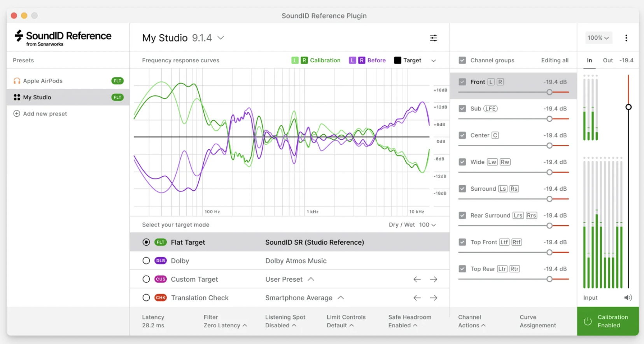This screenshot has height=344, width=644.
Task: Uncheck the Channel groups checkbox
Action: (x=462, y=60)
